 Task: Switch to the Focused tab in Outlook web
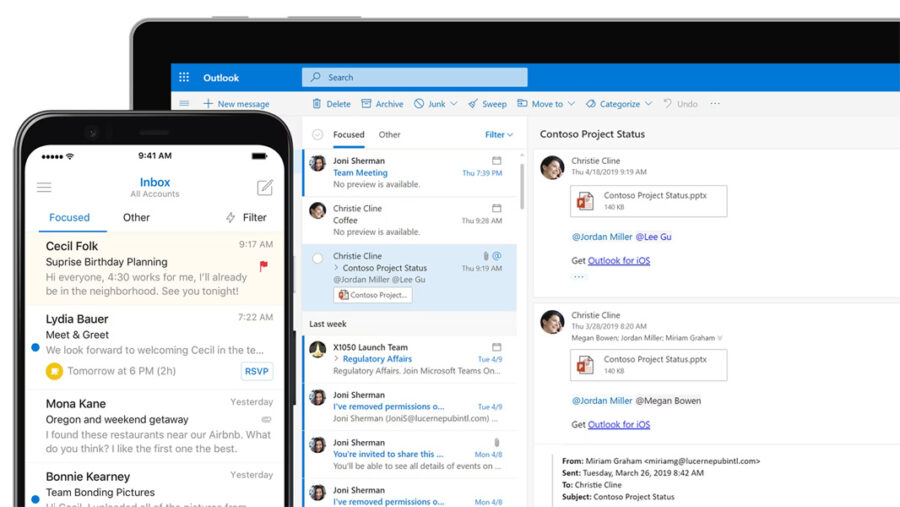[348, 134]
